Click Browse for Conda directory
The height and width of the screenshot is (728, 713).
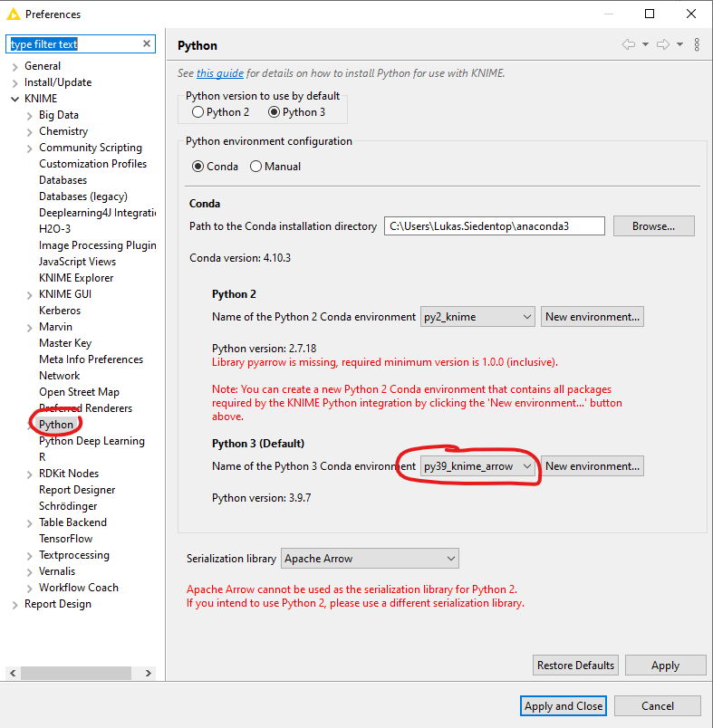(653, 226)
